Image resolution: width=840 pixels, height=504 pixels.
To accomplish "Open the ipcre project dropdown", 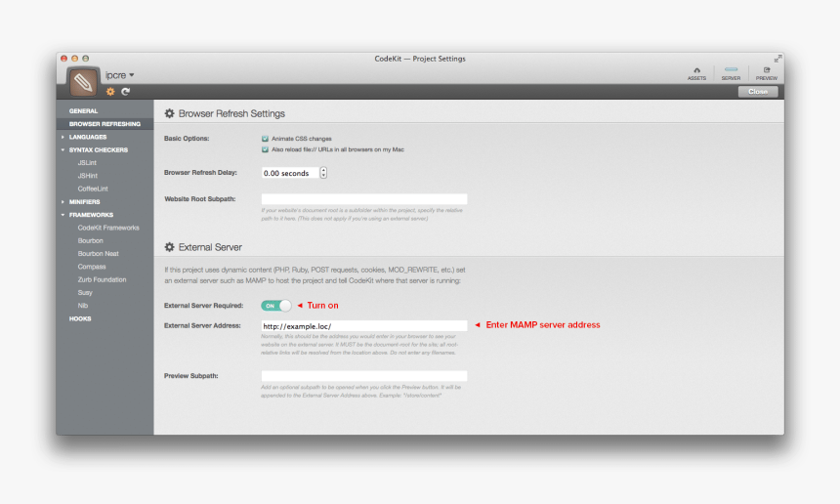I will 119,75.
